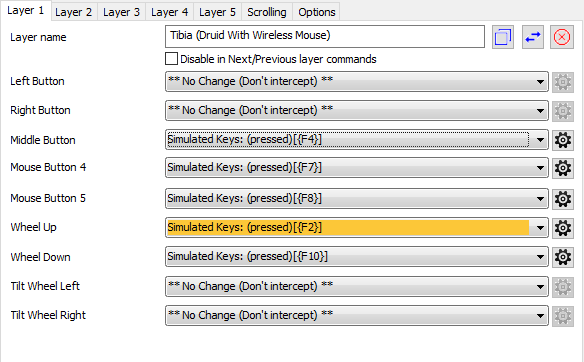Click the blue swap layer arrows icon
The image size is (584, 362).
533,37
